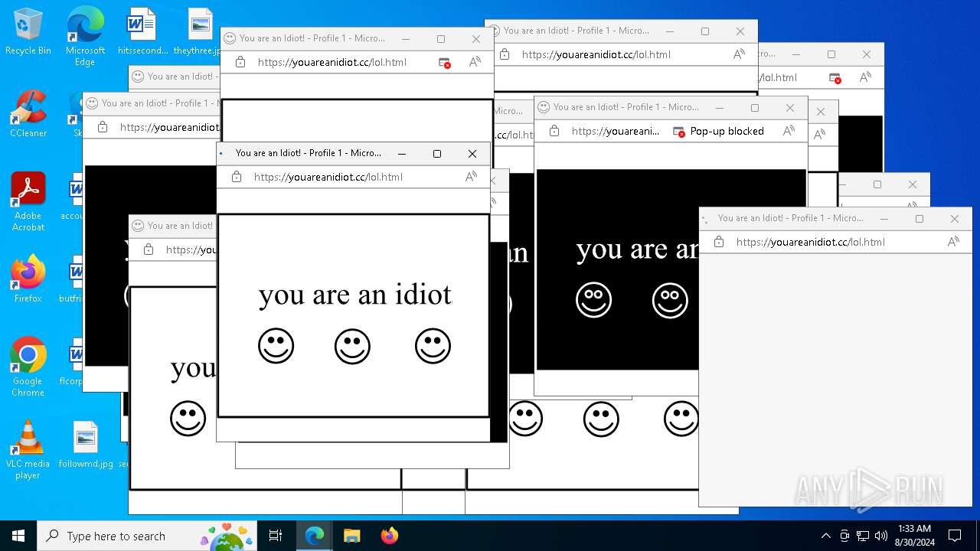Viewport: 980px width, 551px height.
Task: Focus the 'Type here to search' box
Action: point(146,536)
